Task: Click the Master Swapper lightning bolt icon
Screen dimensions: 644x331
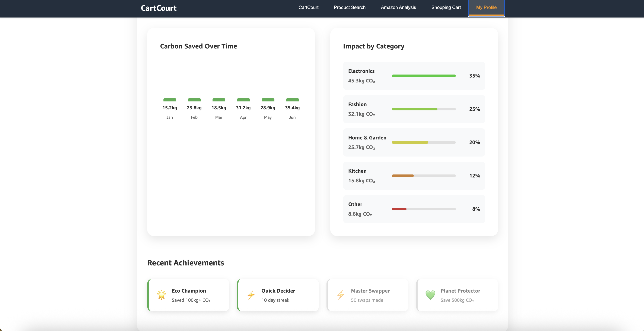Action: (341, 295)
